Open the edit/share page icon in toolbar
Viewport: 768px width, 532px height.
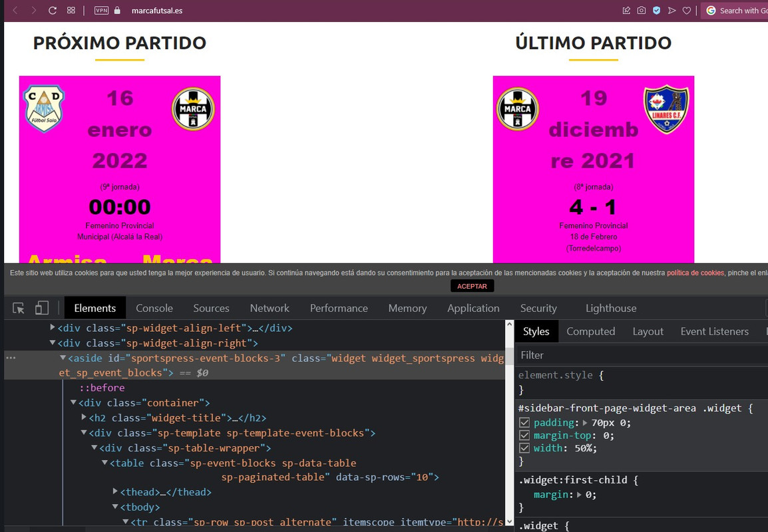(626, 10)
